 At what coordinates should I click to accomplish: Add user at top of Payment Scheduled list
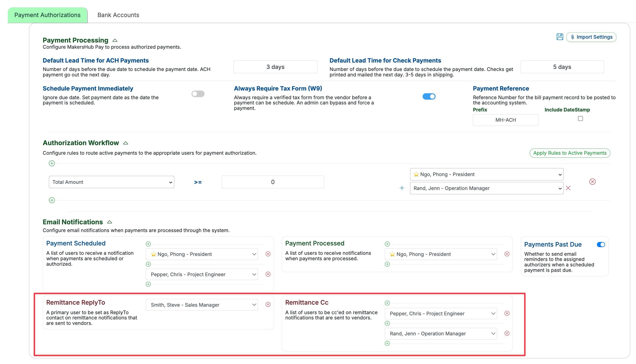coord(148,244)
